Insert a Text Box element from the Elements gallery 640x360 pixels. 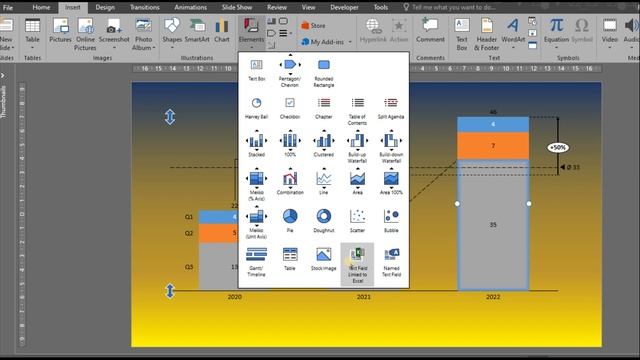pyautogui.click(x=256, y=70)
